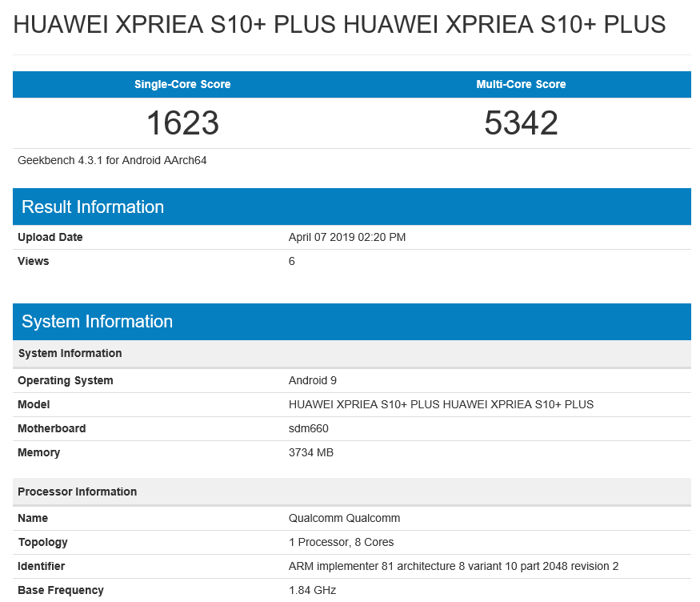The image size is (700, 602).
Task: Select the 1.84 GHz frequency value
Action: pyautogui.click(x=313, y=590)
